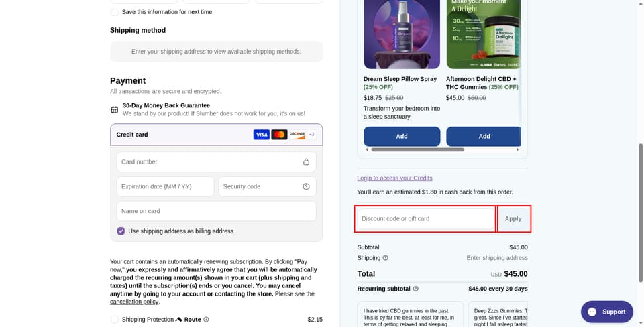Click the 30-Day Money Back Guarantee heading
Viewport: 644px width, 327px height.
(x=166, y=105)
